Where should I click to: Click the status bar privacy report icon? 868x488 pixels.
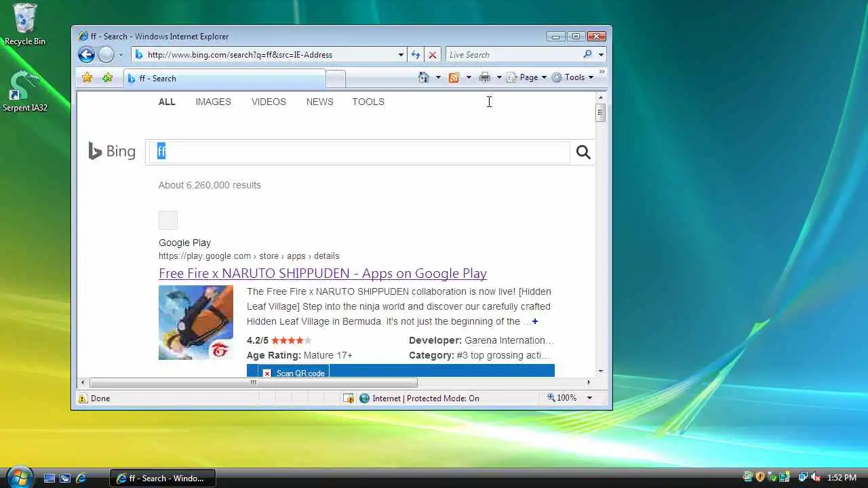349,399
